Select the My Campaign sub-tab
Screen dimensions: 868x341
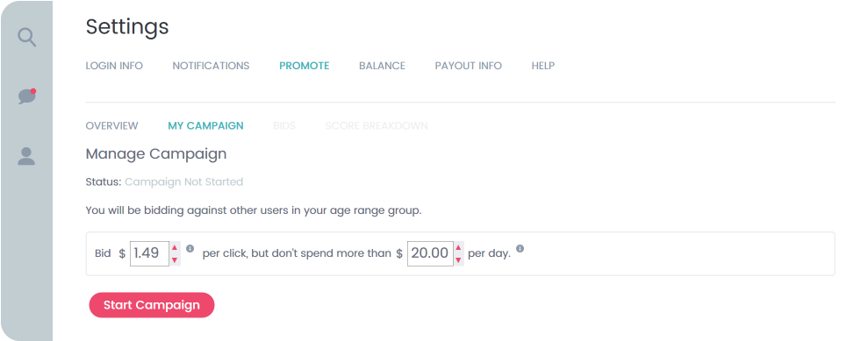205,126
